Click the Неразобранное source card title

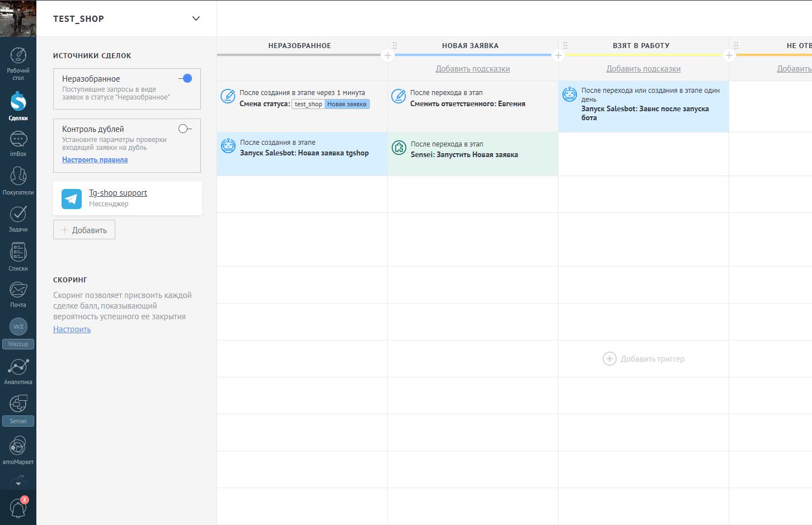(91, 79)
